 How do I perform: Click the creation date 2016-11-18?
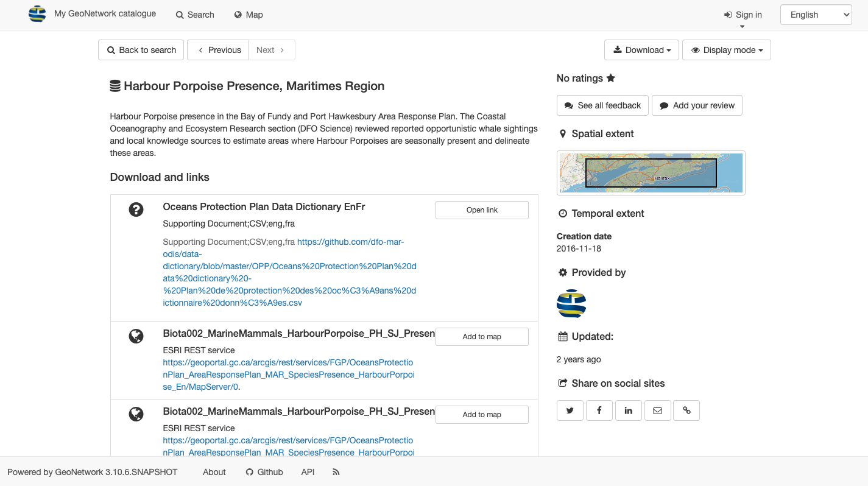[579, 248]
